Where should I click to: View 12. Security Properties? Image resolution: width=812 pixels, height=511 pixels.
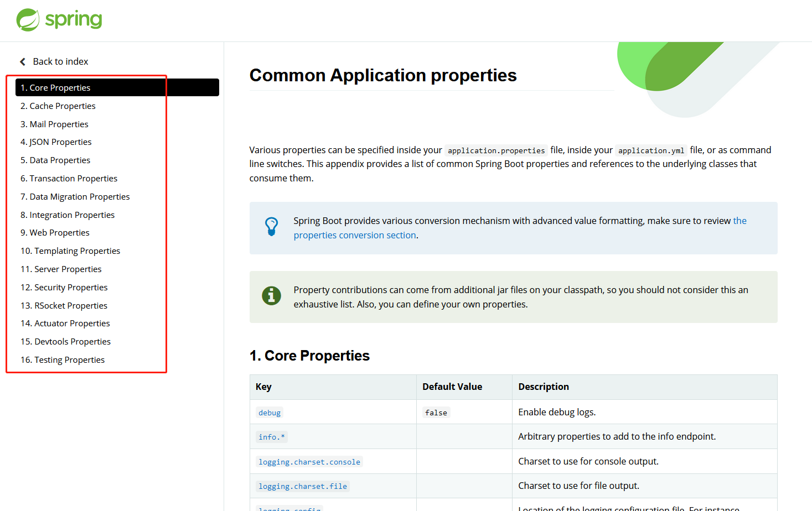tap(64, 287)
